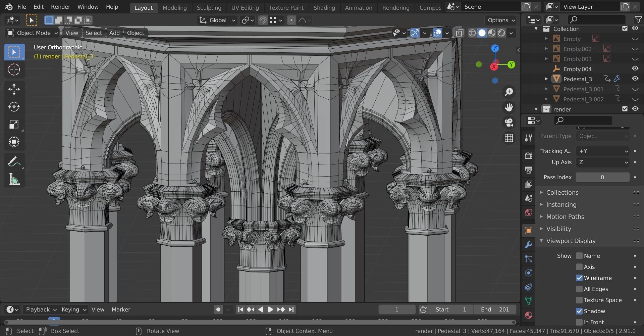Open the Keying popover
Screen dimensions: 644x336
(73, 309)
